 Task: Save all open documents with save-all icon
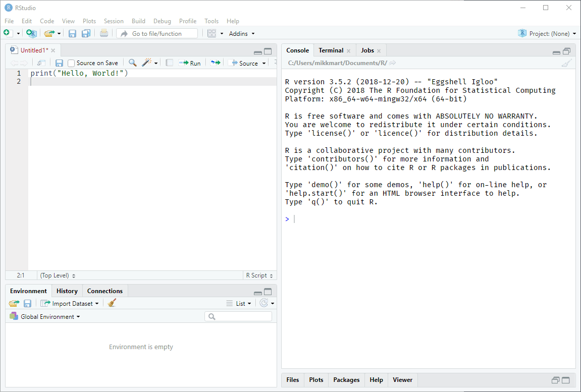(x=86, y=33)
